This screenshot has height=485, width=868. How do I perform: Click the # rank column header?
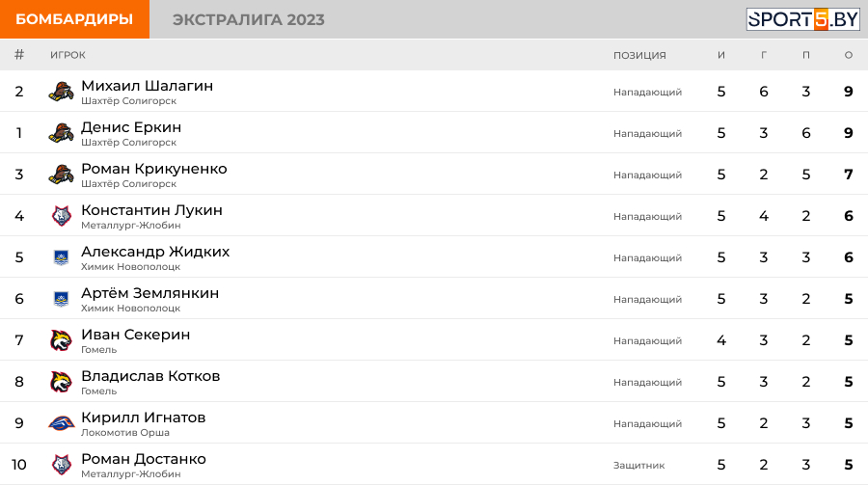click(19, 54)
